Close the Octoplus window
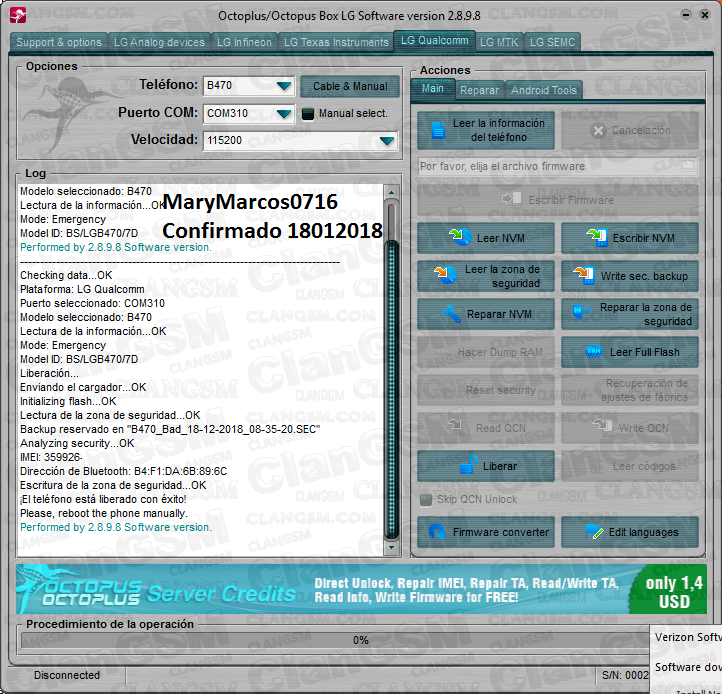 click(x=705, y=15)
